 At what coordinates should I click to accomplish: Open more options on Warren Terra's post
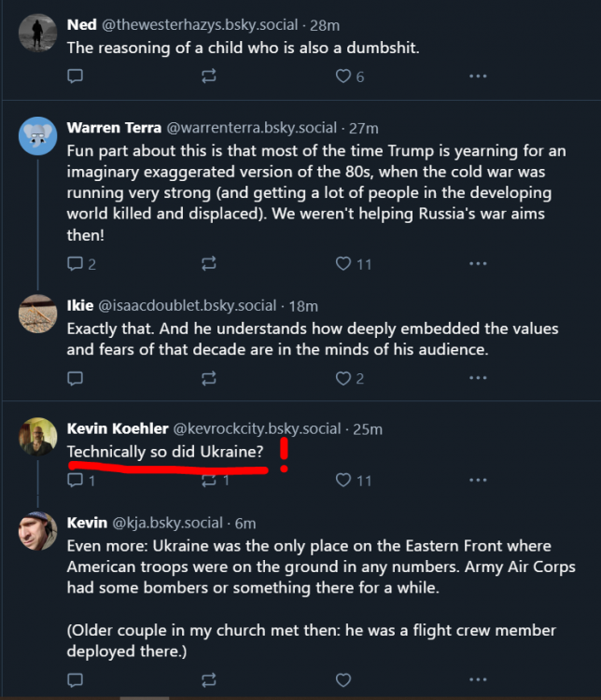(x=478, y=264)
